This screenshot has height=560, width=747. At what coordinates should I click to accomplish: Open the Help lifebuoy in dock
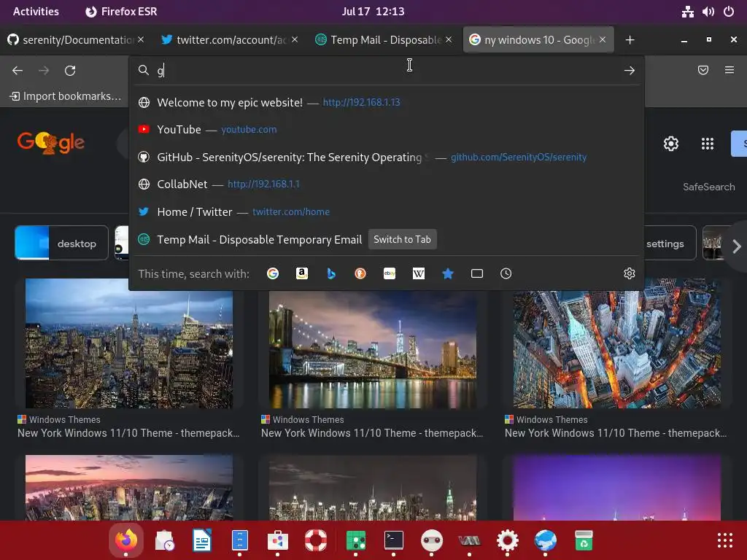(316, 540)
